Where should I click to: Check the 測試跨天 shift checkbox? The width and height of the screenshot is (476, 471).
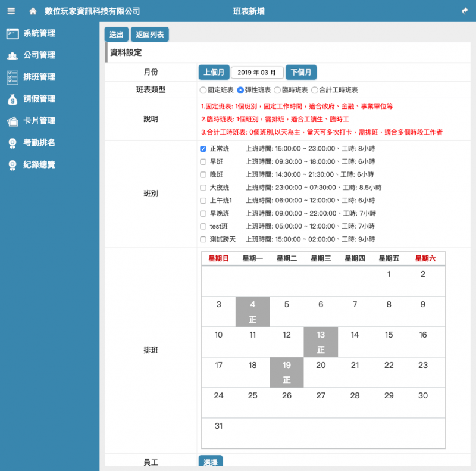click(203, 239)
